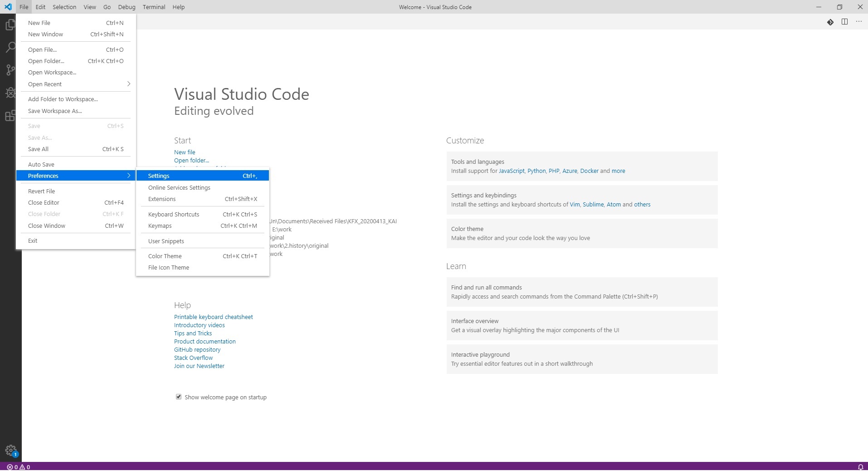Choose Close Editor menu entry
This screenshot has height=471, width=868.
click(x=76, y=202)
